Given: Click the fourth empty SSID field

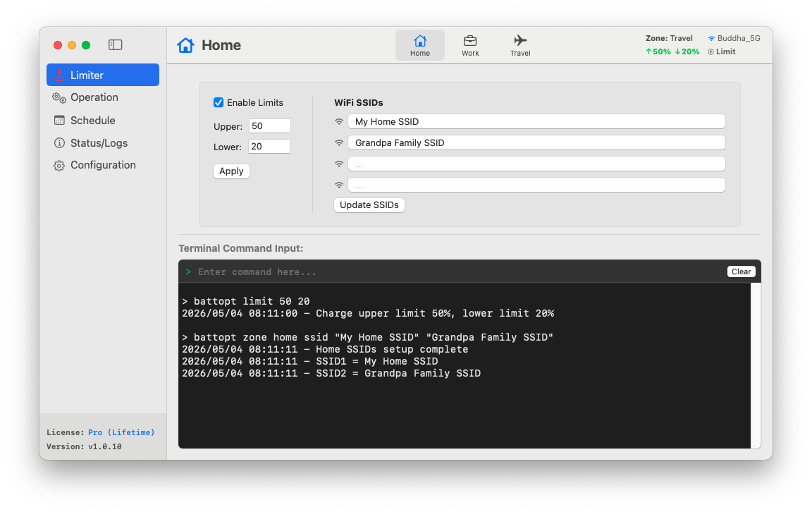Looking at the screenshot, I should point(536,185).
